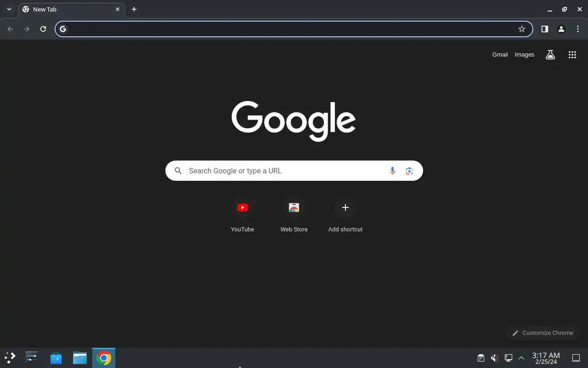The width and height of the screenshot is (588, 368).
Task: Click the forward navigation arrow
Action: point(27,29)
